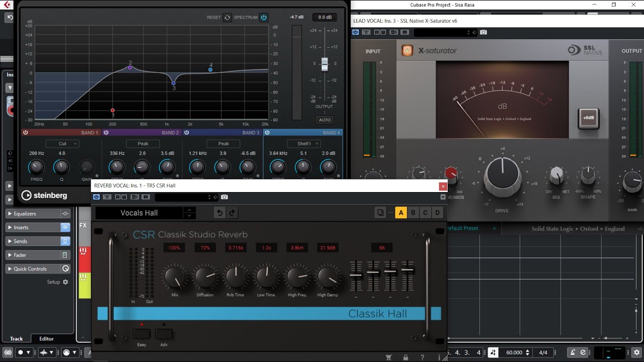This screenshot has height=362, width=644.
Task: Open CSR help question mark
Action: pyautogui.click(x=422, y=357)
